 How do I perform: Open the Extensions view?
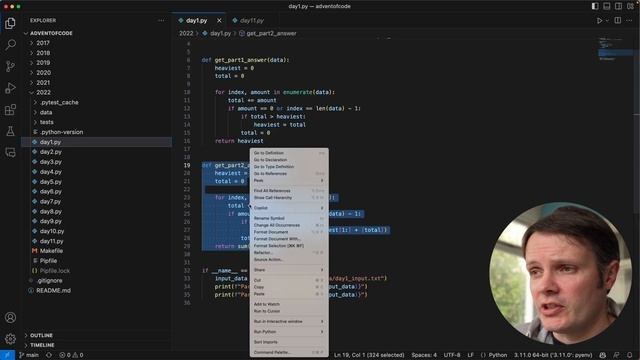pos(10,109)
